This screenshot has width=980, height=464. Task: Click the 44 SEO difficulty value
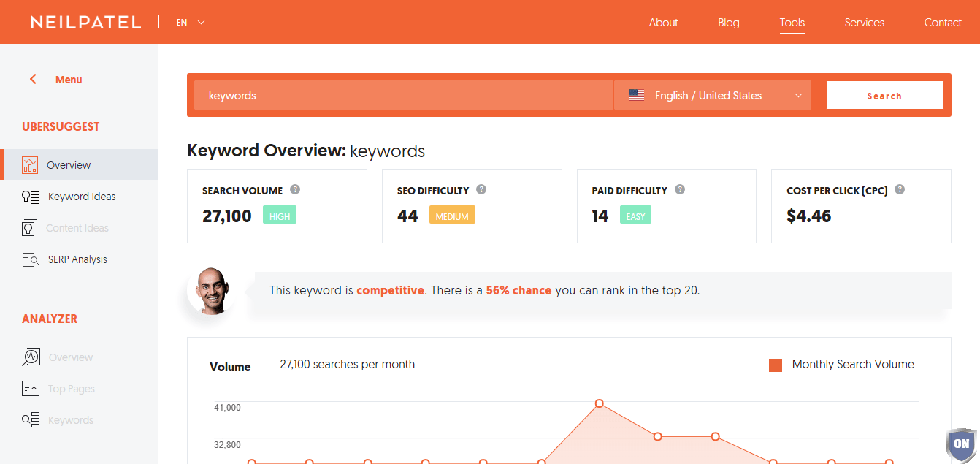click(407, 216)
